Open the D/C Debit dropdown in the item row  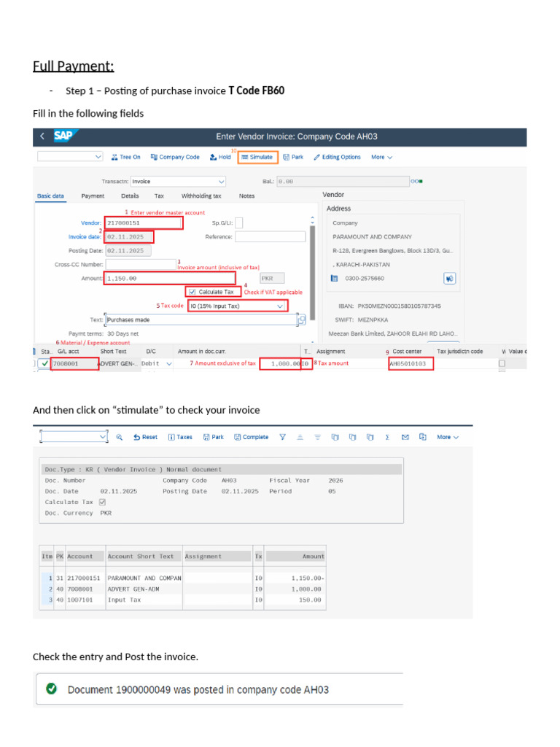pyautogui.click(x=168, y=363)
